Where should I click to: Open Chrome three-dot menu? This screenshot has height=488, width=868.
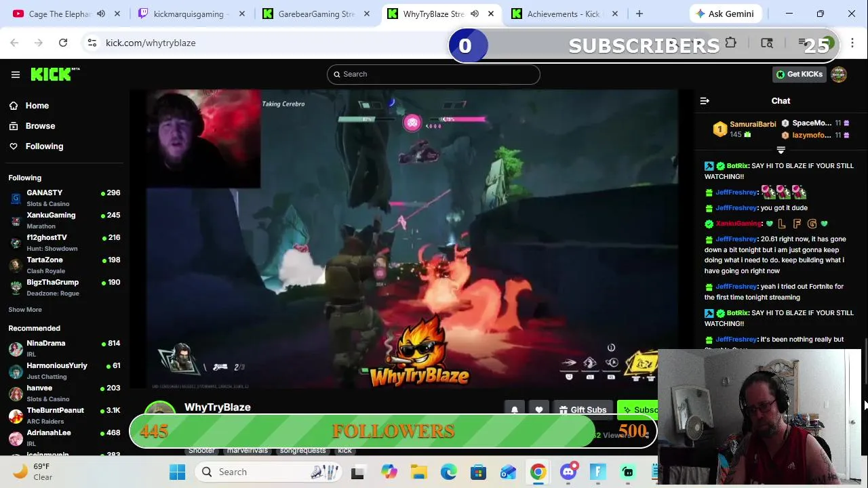[852, 43]
